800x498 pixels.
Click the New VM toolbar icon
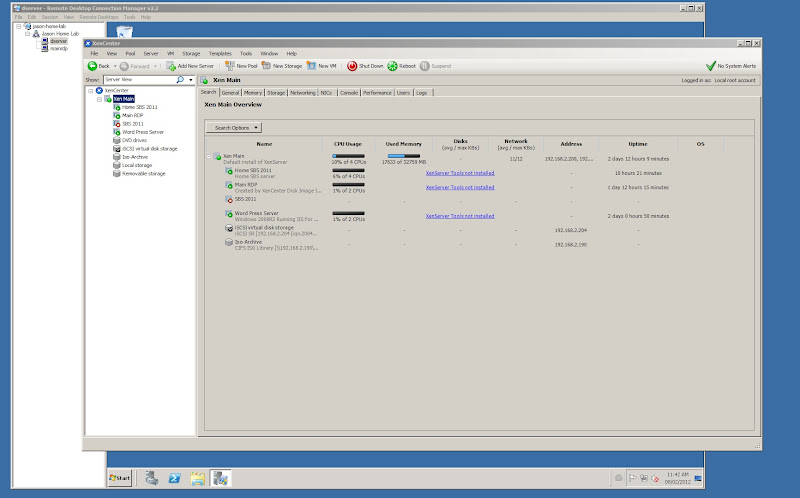(311, 66)
